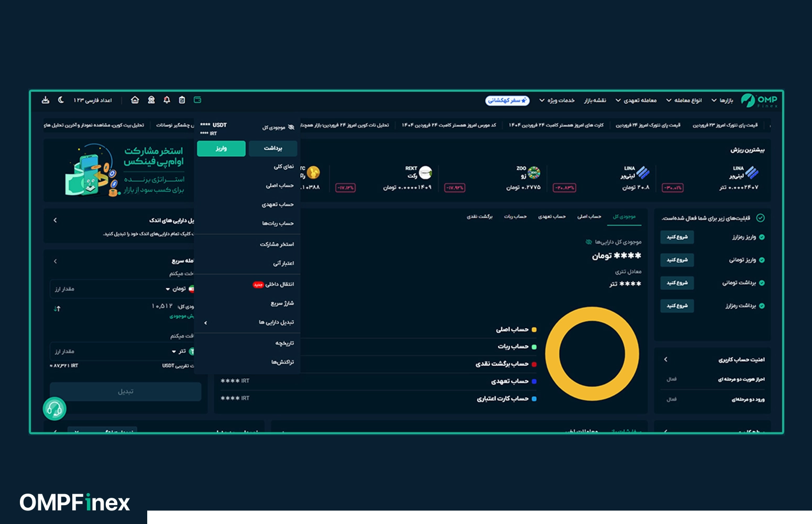This screenshot has width=812, height=524.
Task: Open the home icon in header
Action: 135,100
